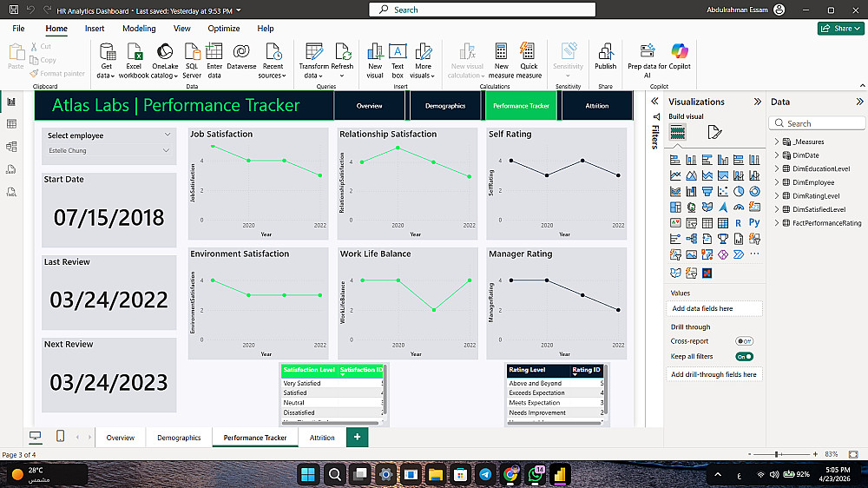This screenshot has width=868, height=488.
Task: Open the Format visual brush icon
Action: pos(714,132)
